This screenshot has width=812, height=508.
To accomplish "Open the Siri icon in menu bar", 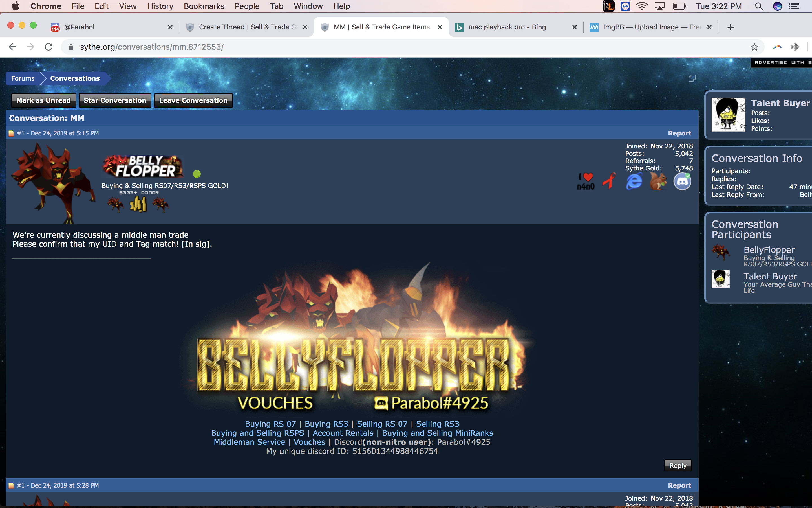I will pos(777,6).
